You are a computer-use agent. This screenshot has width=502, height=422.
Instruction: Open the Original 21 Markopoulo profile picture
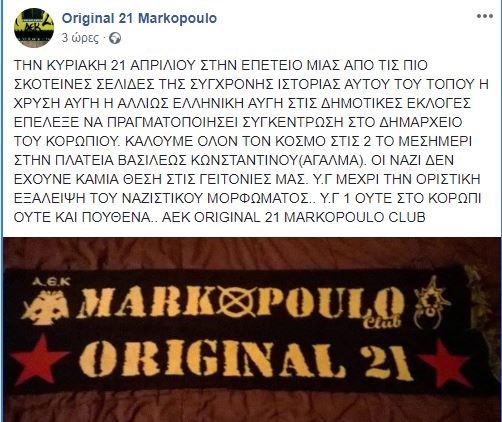coord(34,28)
